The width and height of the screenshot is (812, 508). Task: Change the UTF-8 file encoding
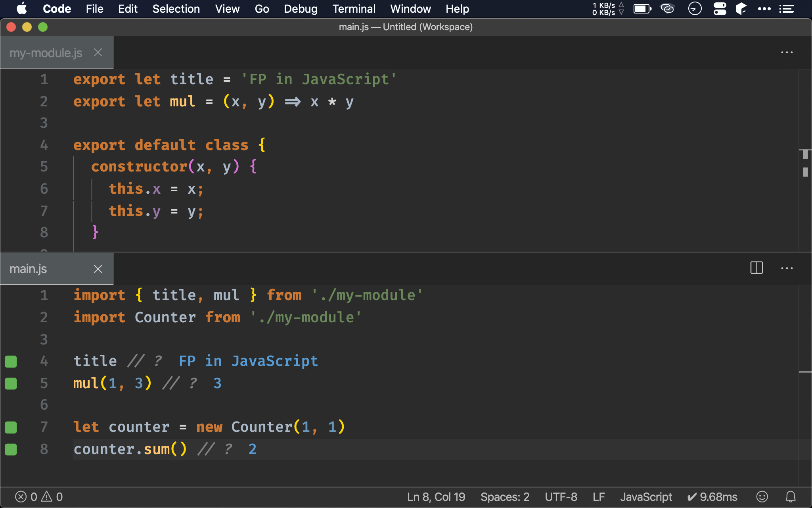point(561,496)
